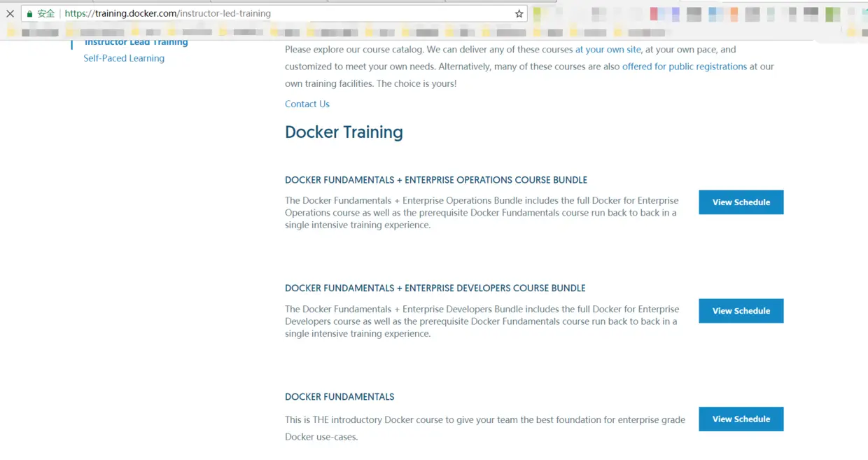Click the 'This is THE introductory Docker course' text

(485, 428)
